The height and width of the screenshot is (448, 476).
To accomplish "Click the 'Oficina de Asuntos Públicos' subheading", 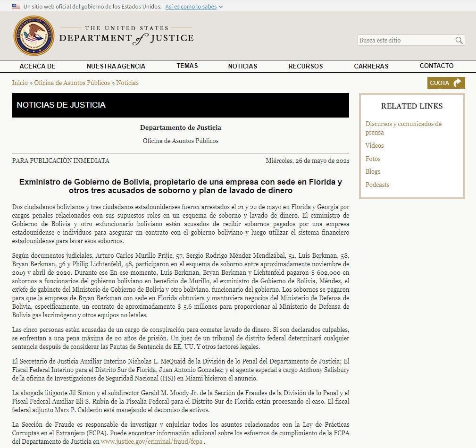I will click(181, 141).
